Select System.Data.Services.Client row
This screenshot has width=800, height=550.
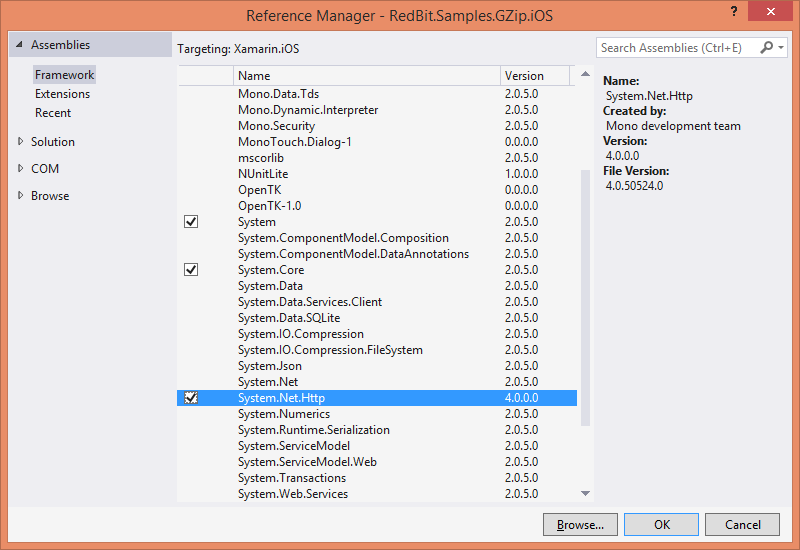(x=377, y=302)
